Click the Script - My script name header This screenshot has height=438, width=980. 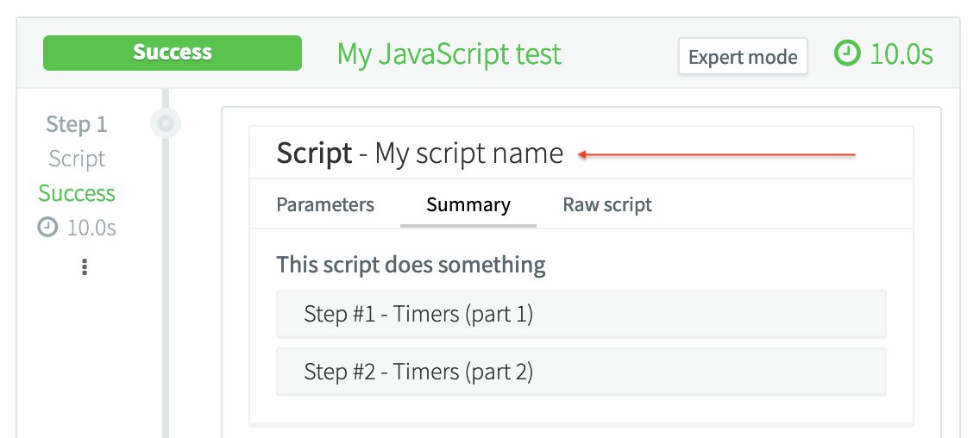click(419, 153)
